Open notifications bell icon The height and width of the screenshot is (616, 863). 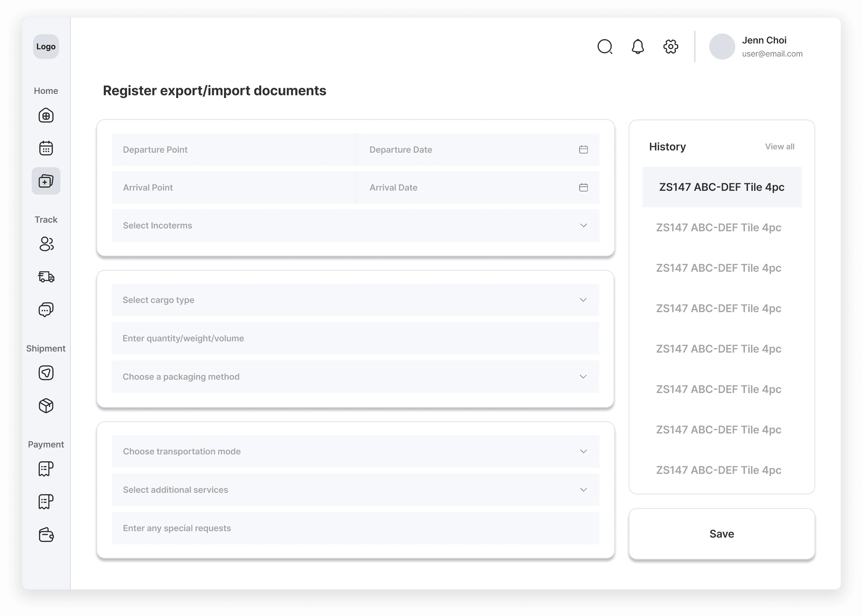(638, 47)
